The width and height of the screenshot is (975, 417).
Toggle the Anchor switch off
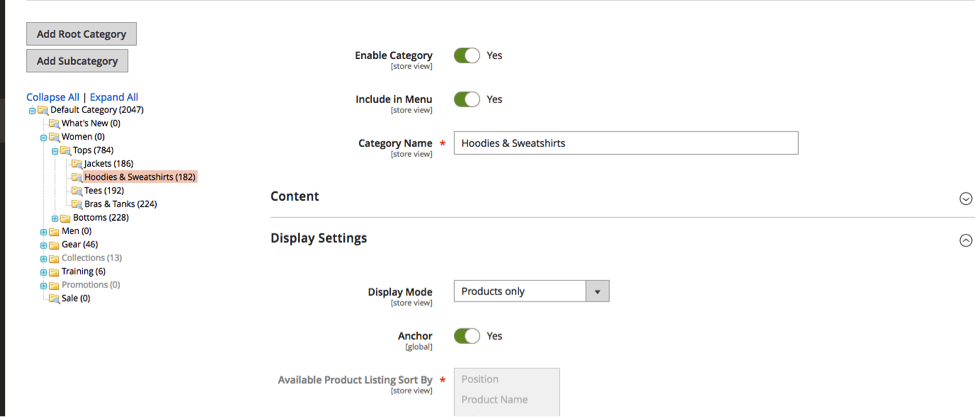[x=467, y=336]
